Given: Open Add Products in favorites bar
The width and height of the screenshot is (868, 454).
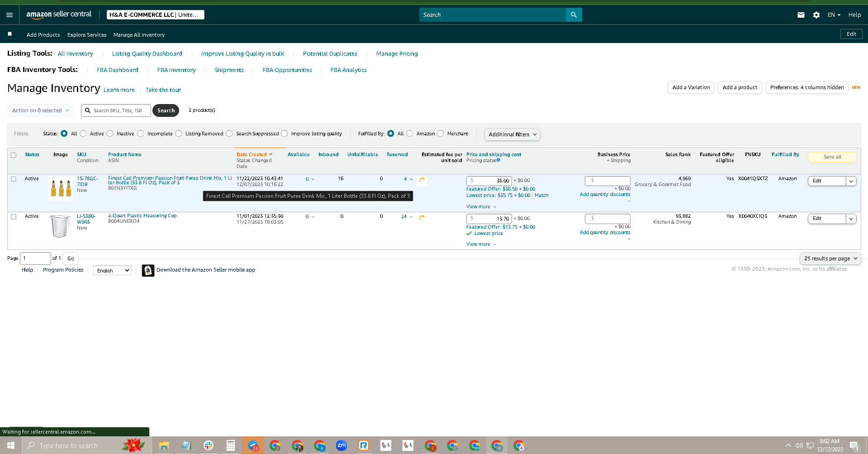Looking at the screenshot, I should (43, 35).
